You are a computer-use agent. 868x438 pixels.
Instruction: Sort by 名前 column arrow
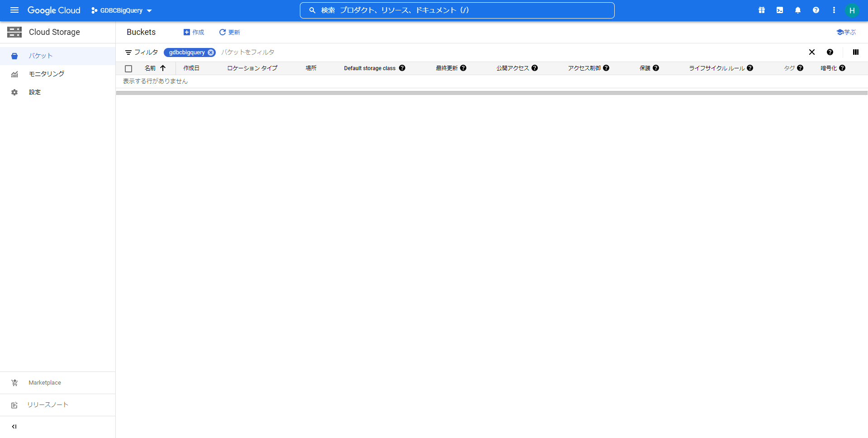163,68
